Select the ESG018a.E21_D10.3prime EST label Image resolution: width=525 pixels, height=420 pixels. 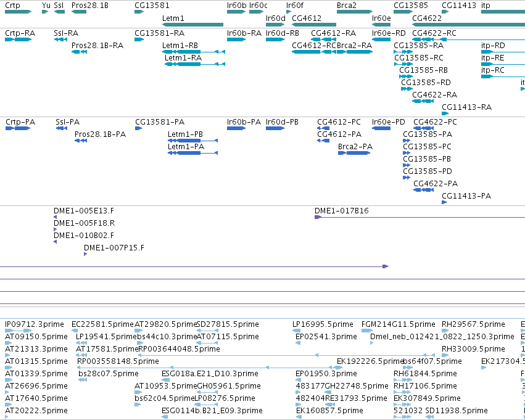[210, 374]
